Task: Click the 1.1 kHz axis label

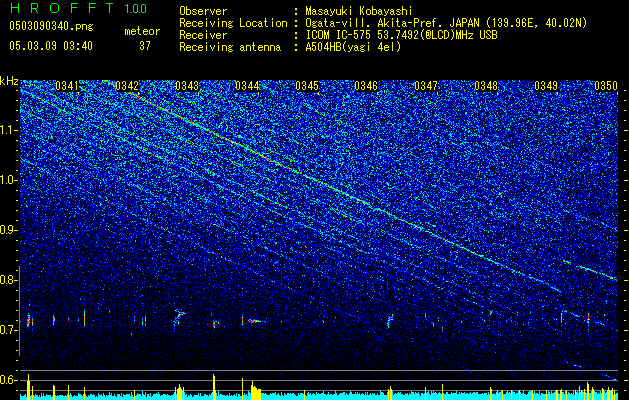Action: point(8,130)
